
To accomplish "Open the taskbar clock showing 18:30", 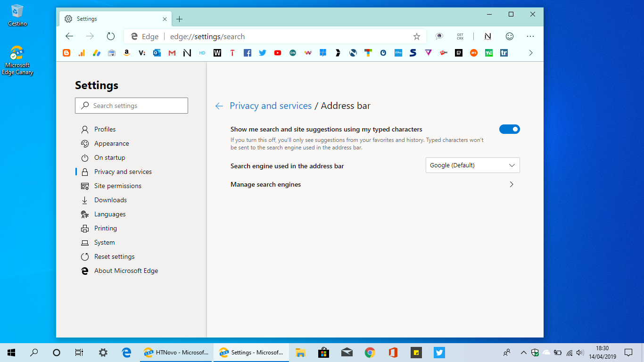I will point(603,352).
